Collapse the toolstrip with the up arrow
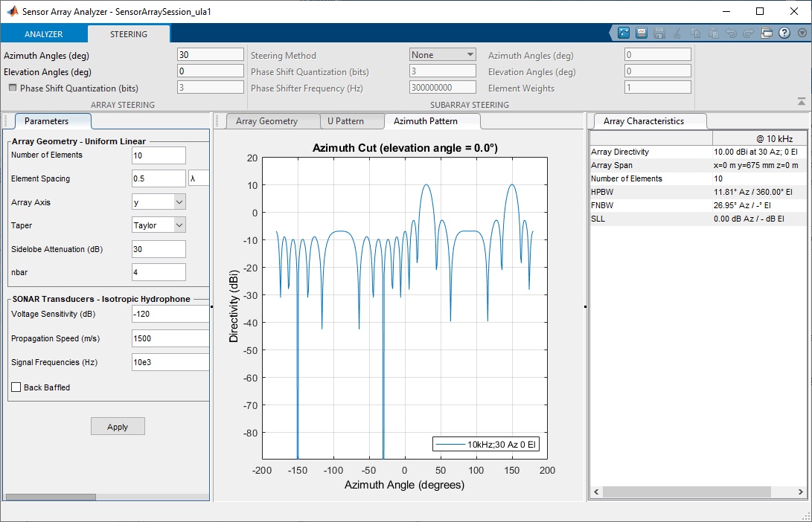 click(801, 101)
